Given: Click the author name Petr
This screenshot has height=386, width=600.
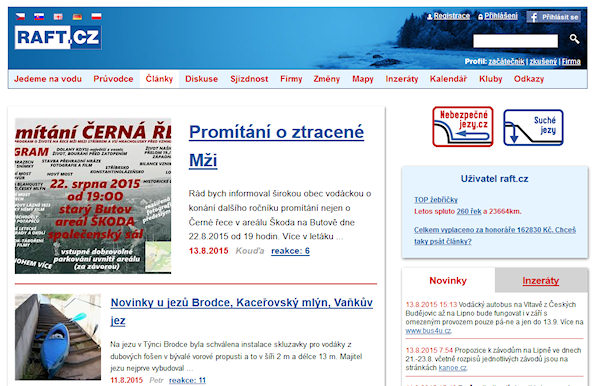Looking at the screenshot, I should click(156, 380).
